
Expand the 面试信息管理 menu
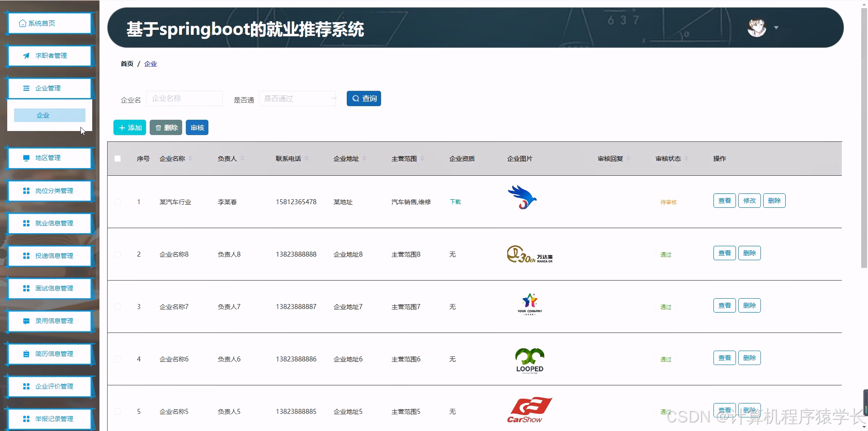point(50,288)
